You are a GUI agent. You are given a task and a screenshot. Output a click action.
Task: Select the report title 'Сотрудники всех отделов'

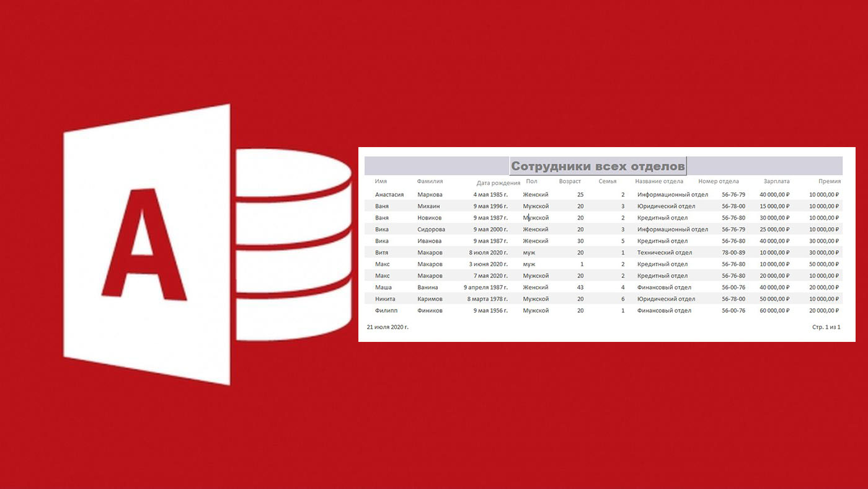(x=598, y=166)
